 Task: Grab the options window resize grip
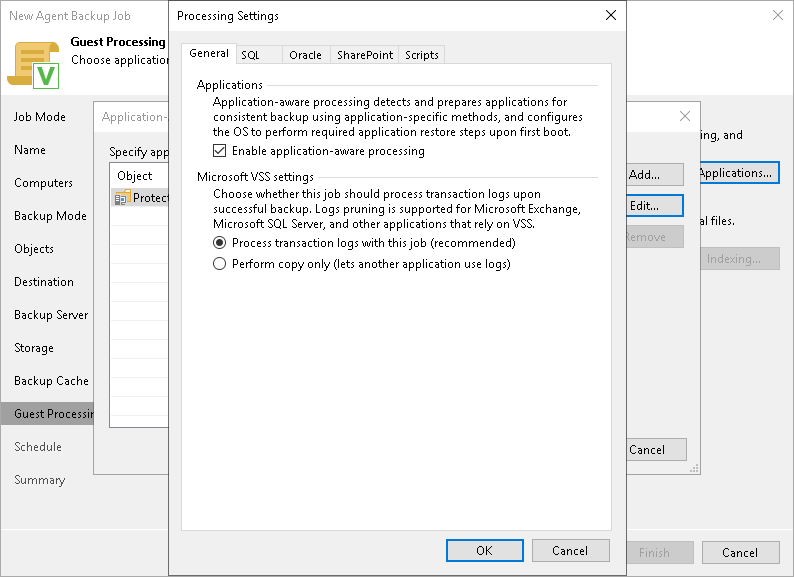coord(694,469)
